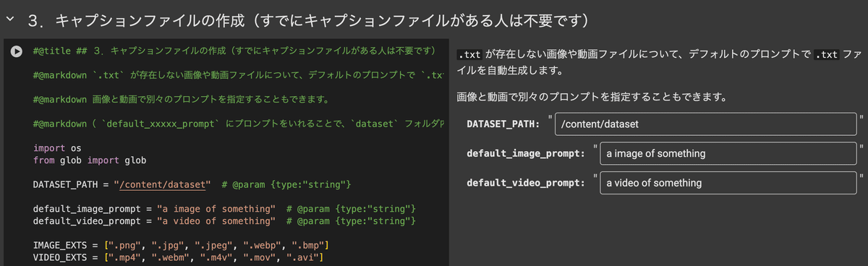Place cursor on the IMAGE_EXTS list line
This screenshot has width=868, height=266.
tap(182, 245)
